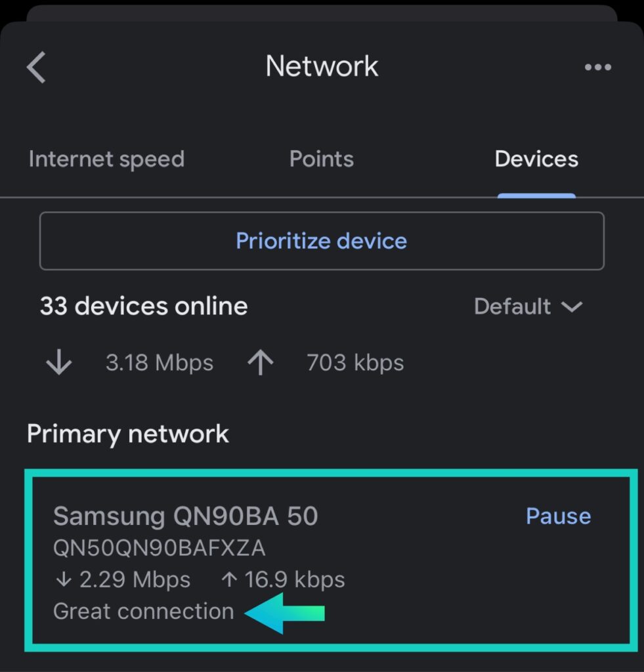Screen dimensions: 644x672
Task: Expand the chevron beside Default
Action: coord(572,306)
